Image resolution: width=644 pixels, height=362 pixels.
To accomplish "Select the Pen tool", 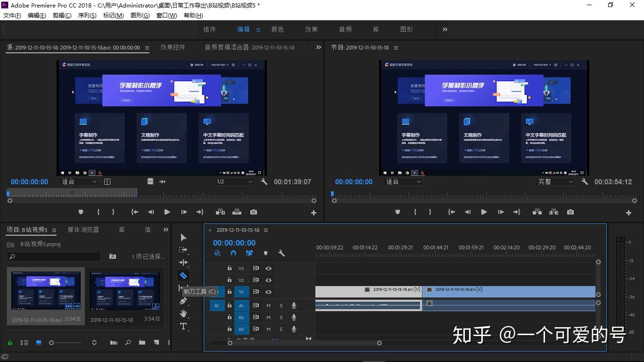I will pos(183,301).
